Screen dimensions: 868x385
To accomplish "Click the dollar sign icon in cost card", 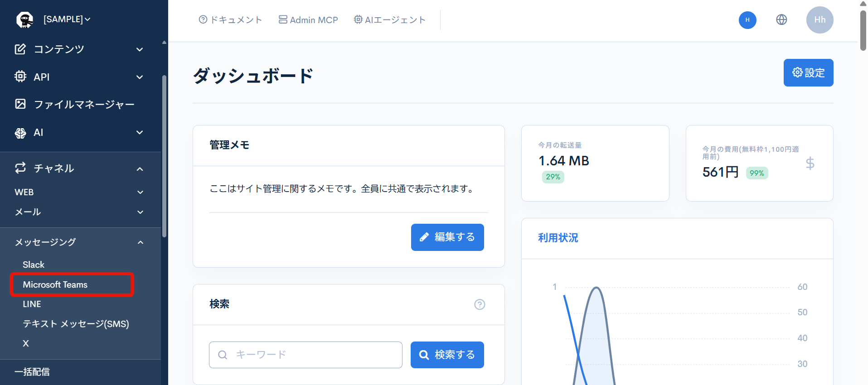I will (x=810, y=163).
